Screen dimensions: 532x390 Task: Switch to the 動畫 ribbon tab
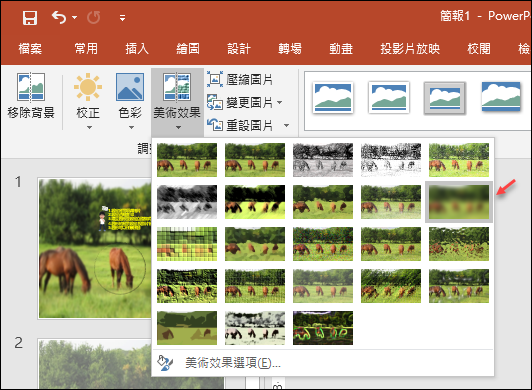341,49
